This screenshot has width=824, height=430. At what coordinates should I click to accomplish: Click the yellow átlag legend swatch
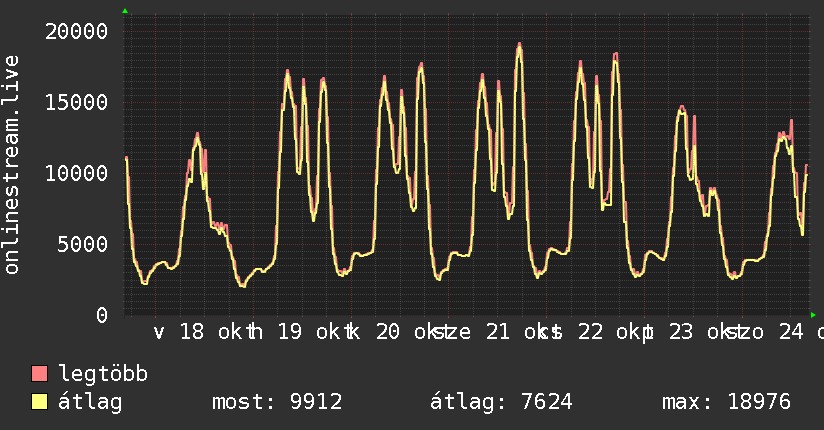click(x=39, y=402)
